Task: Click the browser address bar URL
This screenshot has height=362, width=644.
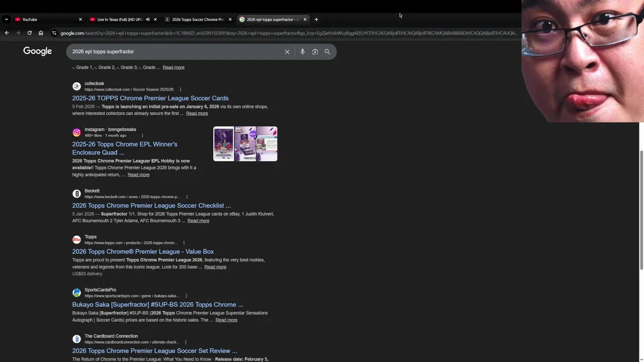Action: [x=288, y=33]
